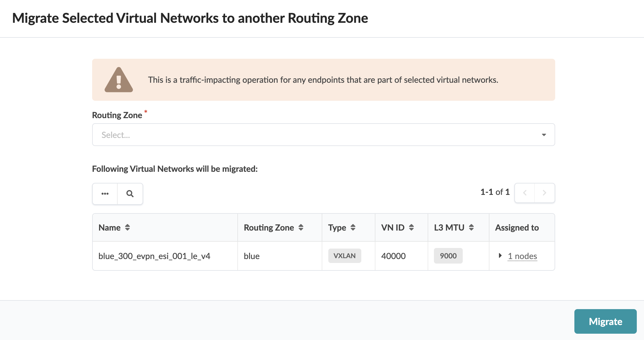Sort table by Name column

pos(128,228)
